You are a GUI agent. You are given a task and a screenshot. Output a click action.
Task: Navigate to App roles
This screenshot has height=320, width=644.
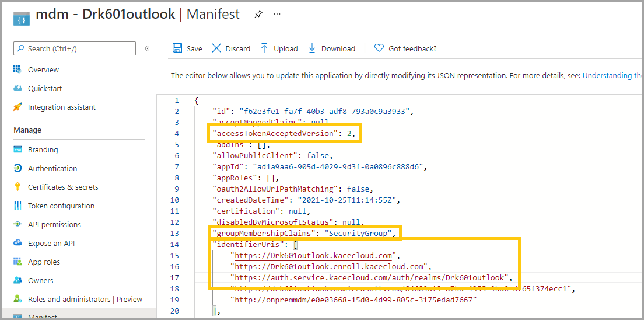[44, 262]
